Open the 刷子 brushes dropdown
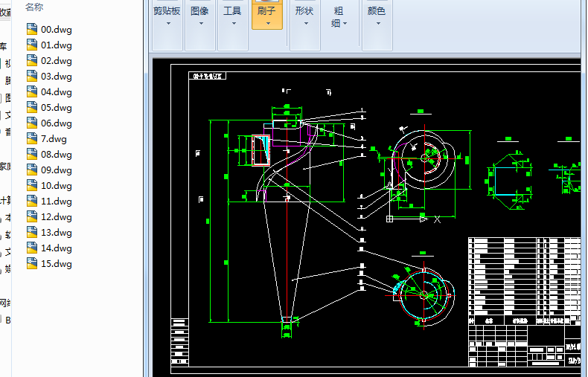Viewport: 588px width, 377px height. point(267,15)
